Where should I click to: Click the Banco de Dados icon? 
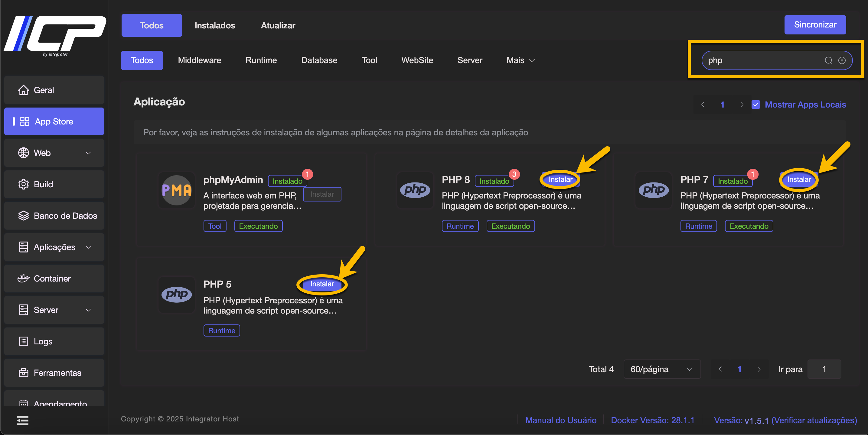coord(23,215)
